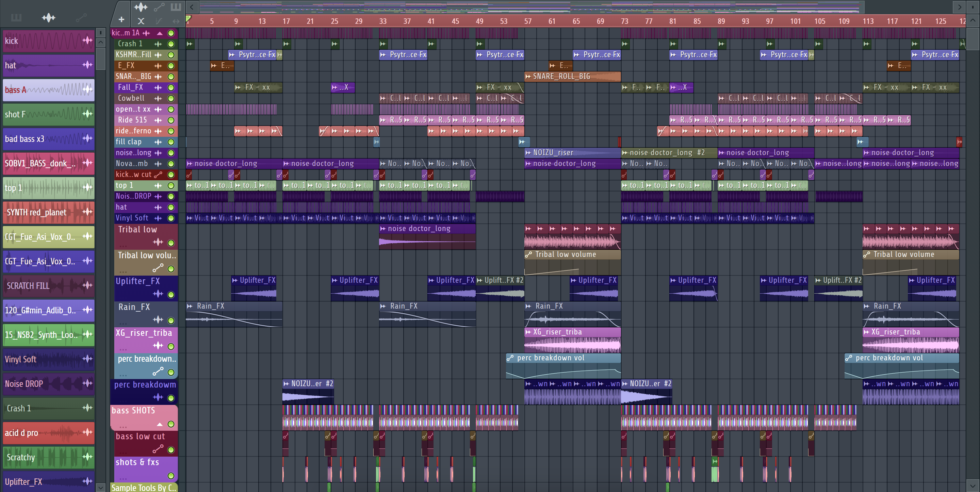Click the playlist vertical scroll up arrow
The height and width of the screenshot is (492, 980).
point(973,20)
